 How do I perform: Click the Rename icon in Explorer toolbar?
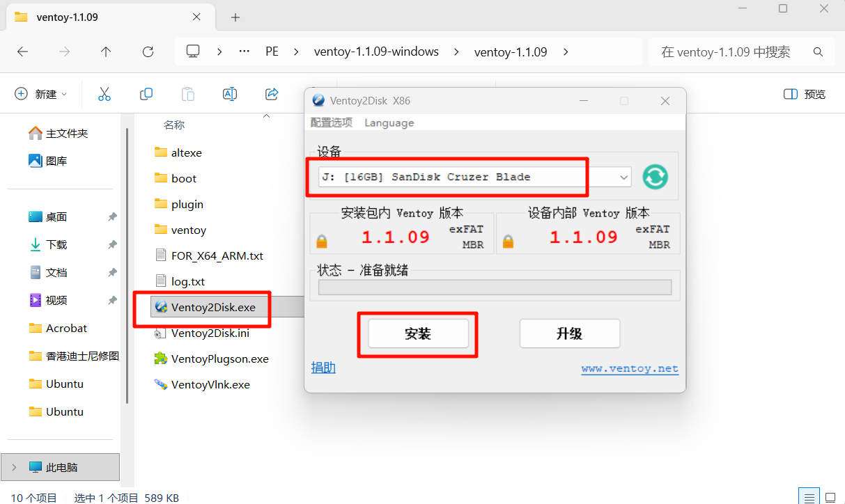click(230, 94)
